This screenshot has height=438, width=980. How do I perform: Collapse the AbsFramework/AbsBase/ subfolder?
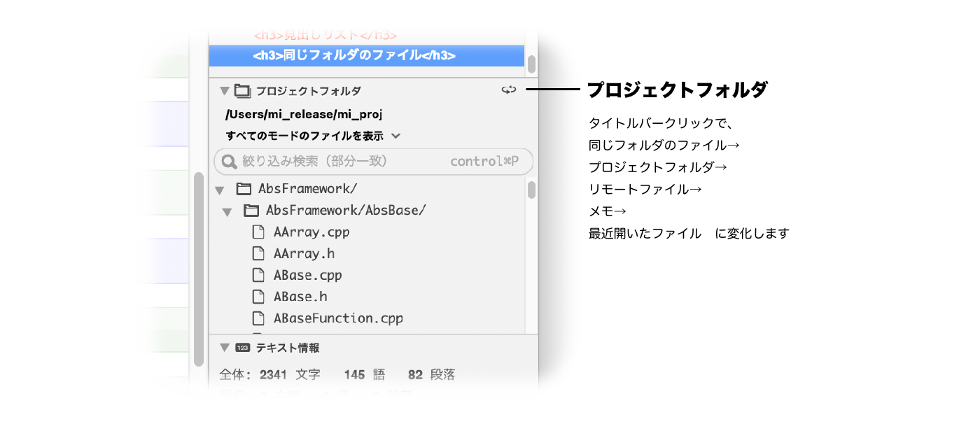tap(227, 211)
